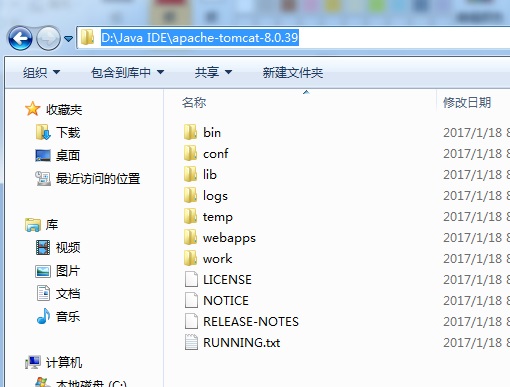
Task: Open the 音乐 library
Action: tap(68, 316)
